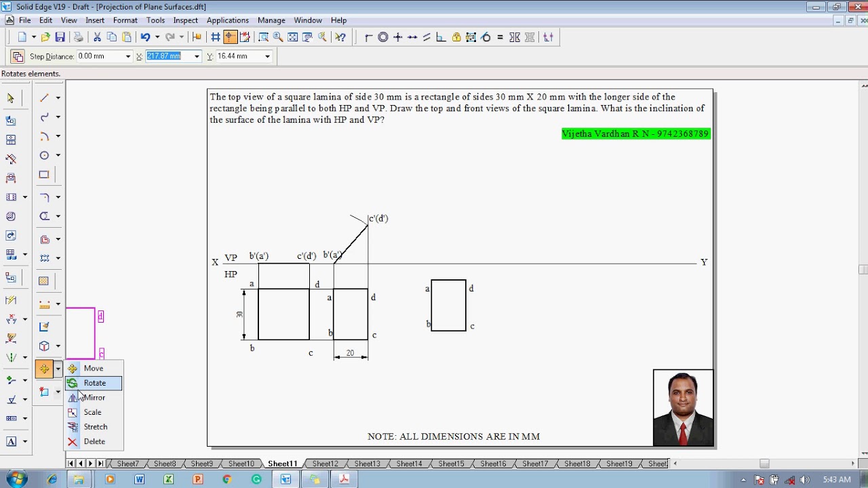Image resolution: width=868 pixels, height=488 pixels.
Task: Open the Inspect menu
Action: point(185,20)
